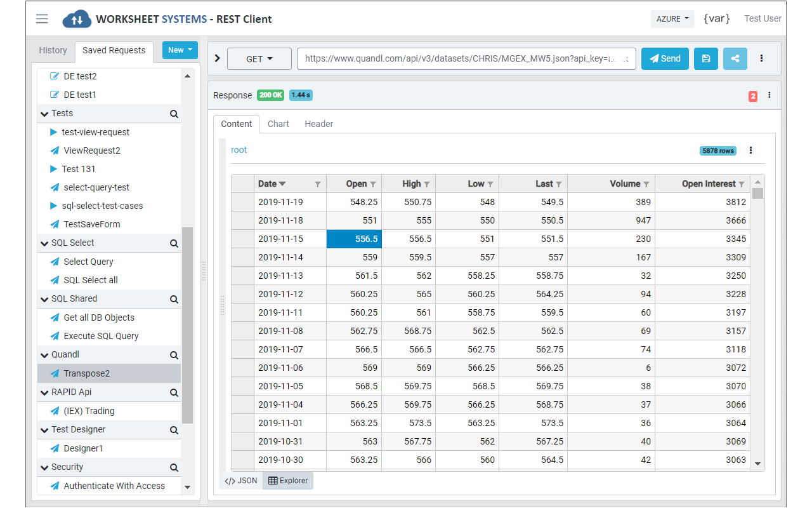Viewport: 812px width, 508px height.
Task: Select the Open cell with 556.5
Action: click(x=354, y=239)
